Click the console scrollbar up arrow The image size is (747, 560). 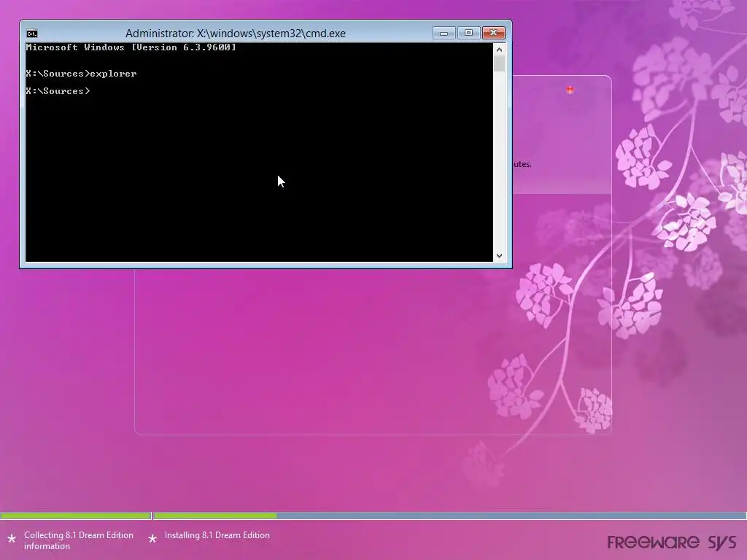coord(499,49)
